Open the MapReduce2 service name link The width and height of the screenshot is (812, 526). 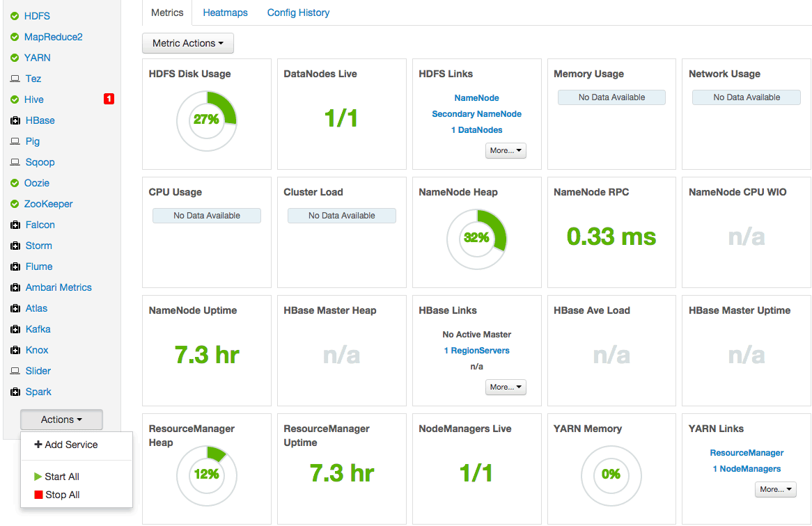coord(54,37)
